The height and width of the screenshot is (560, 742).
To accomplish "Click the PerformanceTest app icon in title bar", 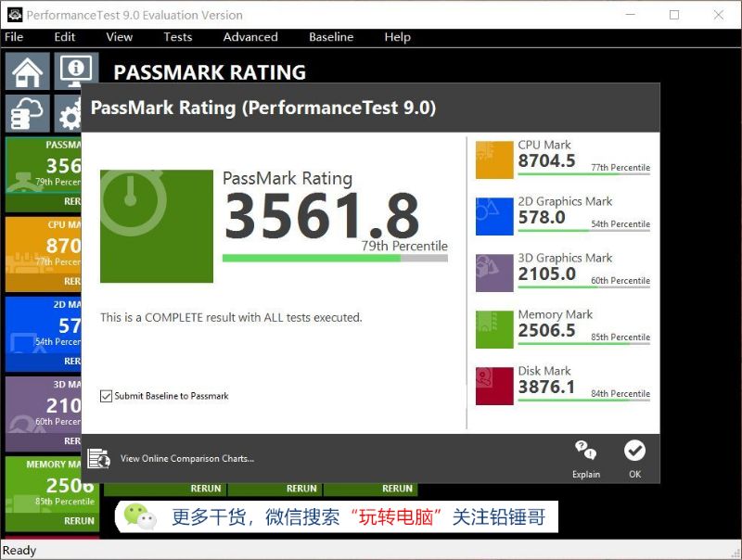I will pyautogui.click(x=15, y=15).
